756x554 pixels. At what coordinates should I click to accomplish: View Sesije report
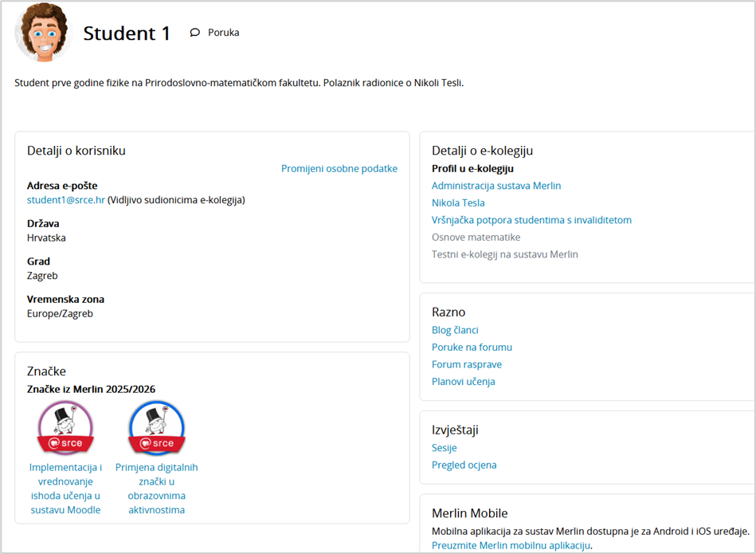pyautogui.click(x=444, y=448)
